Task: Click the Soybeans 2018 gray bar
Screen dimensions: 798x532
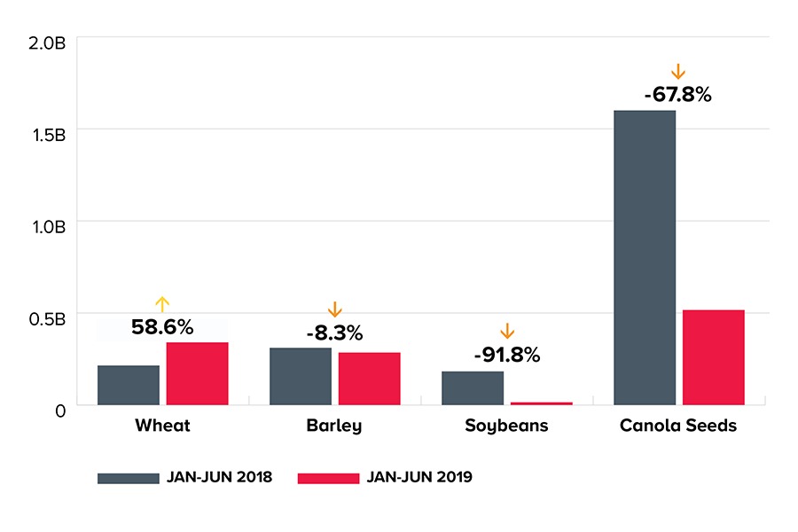Action: (473, 387)
